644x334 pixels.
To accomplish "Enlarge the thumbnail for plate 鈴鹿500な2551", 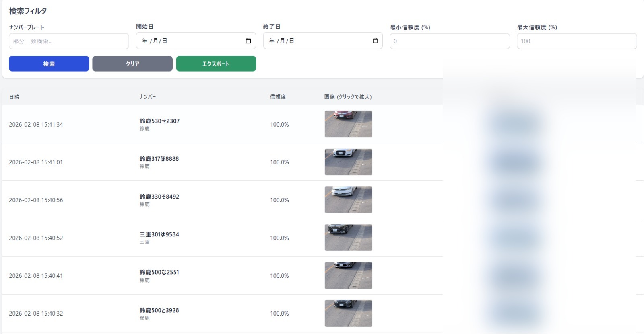I will (348, 276).
